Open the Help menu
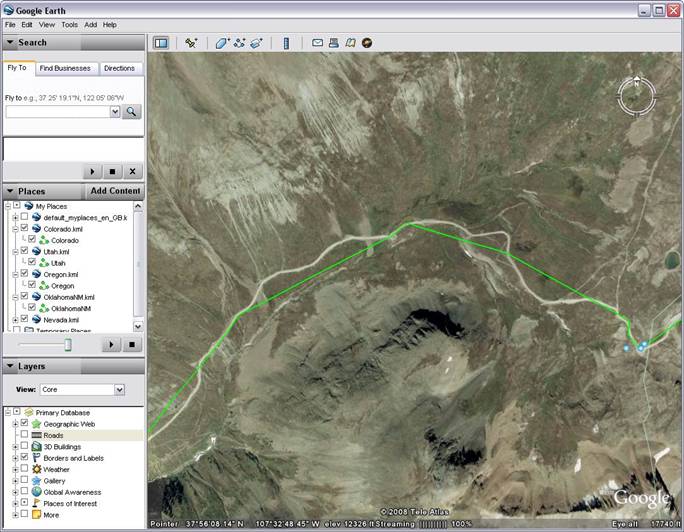 pos(109,25)
